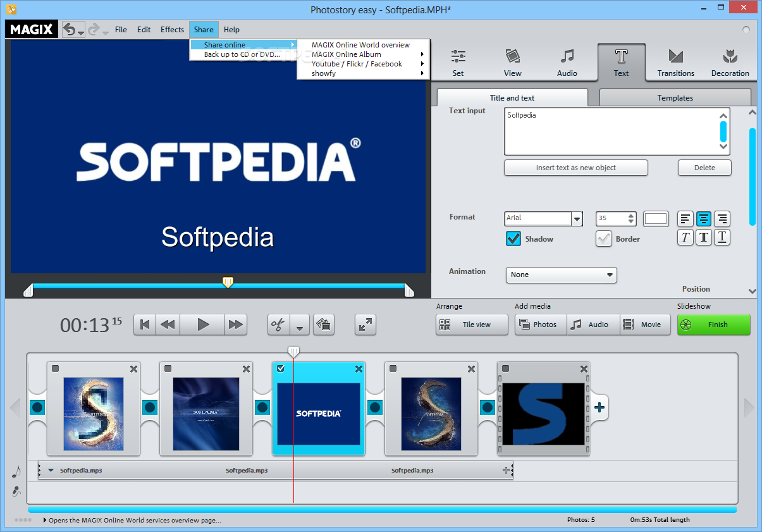The width and height of the screenshot is (762, 532).
Task: Click the voice recording track icon
Action: click(16, 491)
